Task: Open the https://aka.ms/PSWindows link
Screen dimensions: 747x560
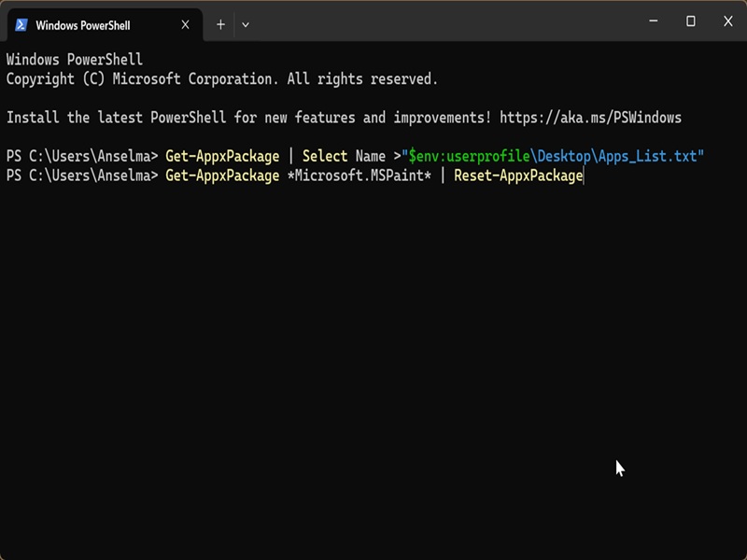Action: click(590, 118)
